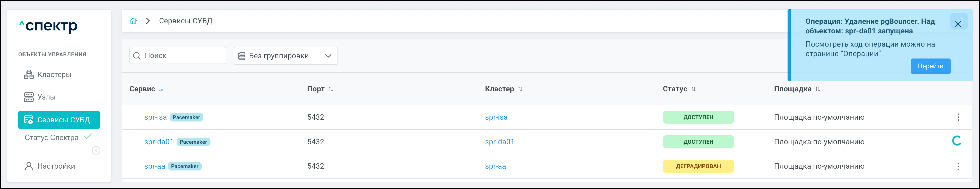
Task: Open the three-dot menu for the spr-aa row
Action: point(958,166)
